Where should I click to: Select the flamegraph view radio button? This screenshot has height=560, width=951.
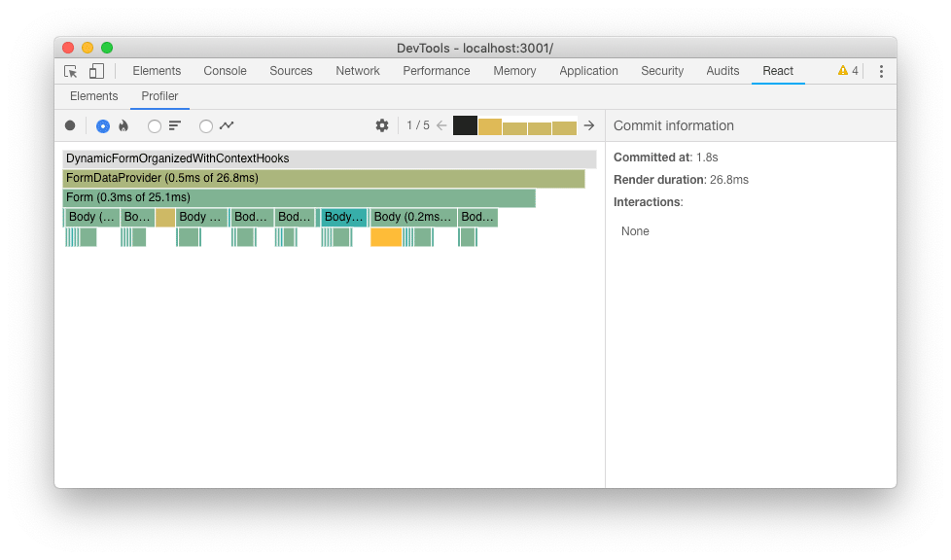point(102,125)
